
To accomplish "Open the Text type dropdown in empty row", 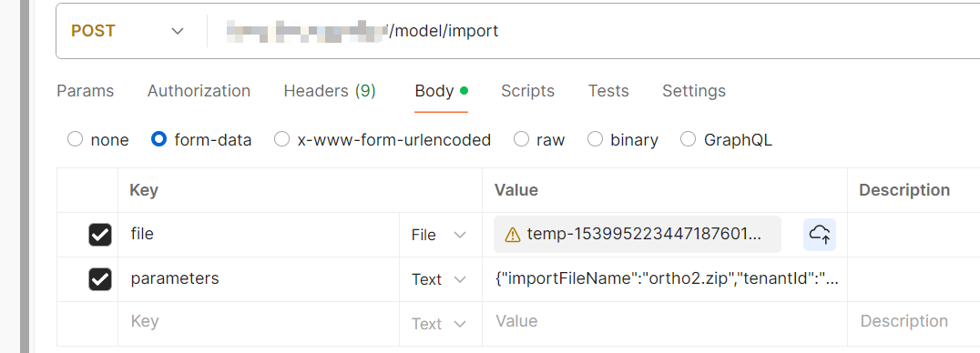I will (439, 324).
